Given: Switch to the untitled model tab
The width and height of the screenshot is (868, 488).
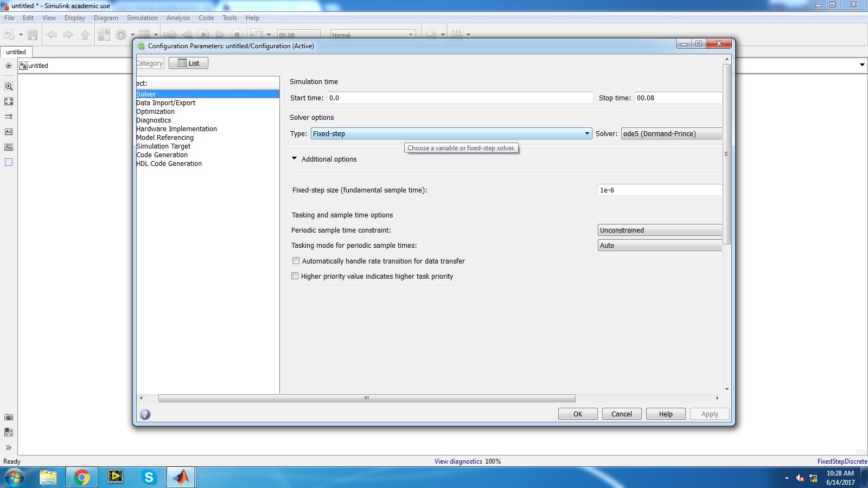Looking at the screenshot, I should (16, 52).
